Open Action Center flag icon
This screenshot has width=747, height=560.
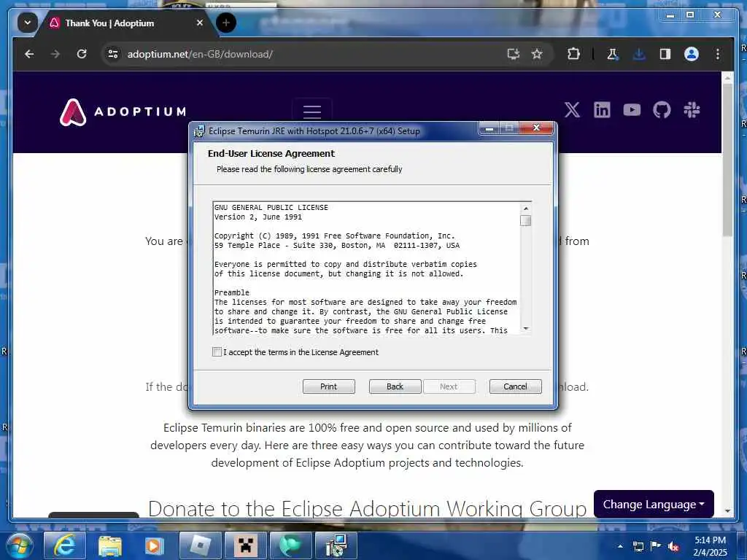656,546
